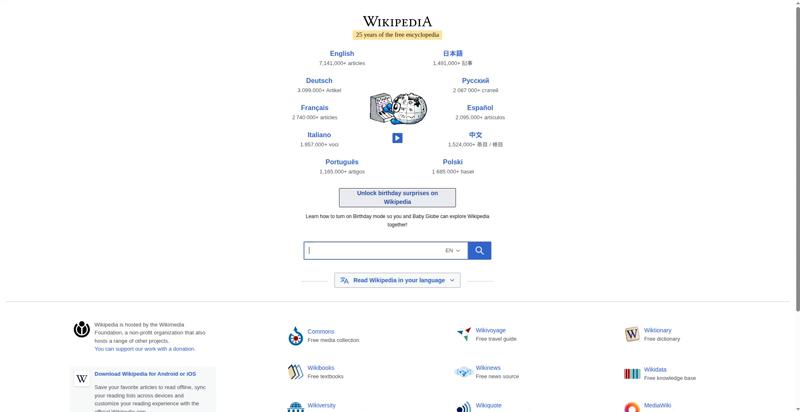Viewport: 800px width, 412px height.
Task: Click Download Wikipedia for Android or iOS
Action: pyautogui.click(x=145, y=374)
